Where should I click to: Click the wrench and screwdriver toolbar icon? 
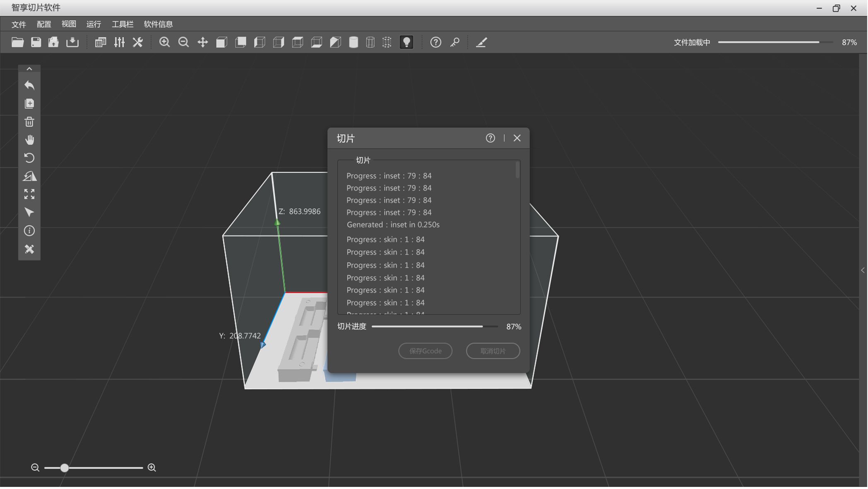[138, 42]
